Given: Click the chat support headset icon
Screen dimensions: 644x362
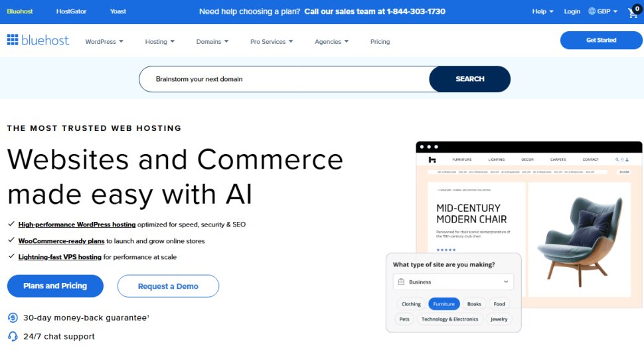Looking at the screenshot, I should click(x=13, y=337).
